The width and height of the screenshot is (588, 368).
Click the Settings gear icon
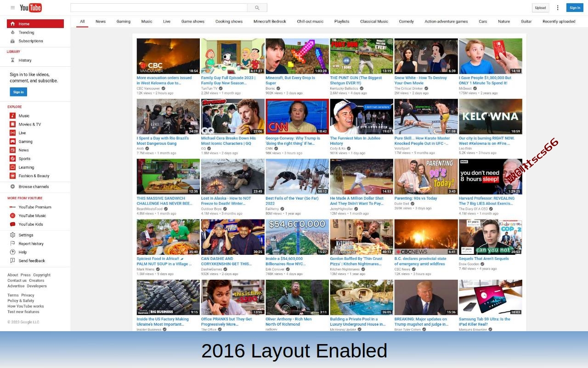pos(13,235)
